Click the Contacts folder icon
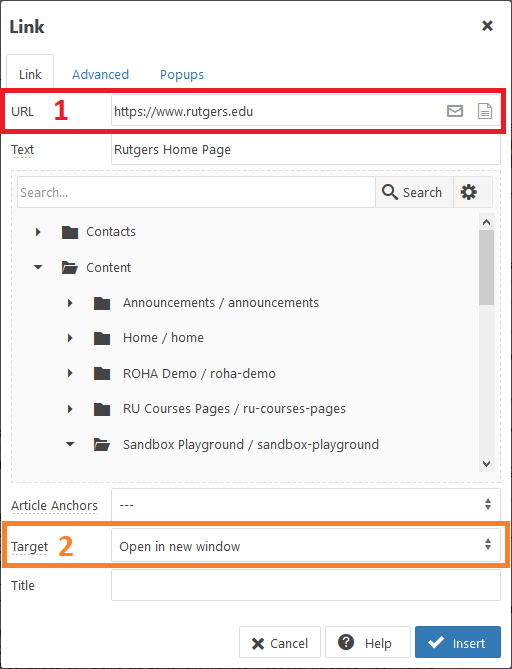Screen dimensions: 512x669 (70, 232)
